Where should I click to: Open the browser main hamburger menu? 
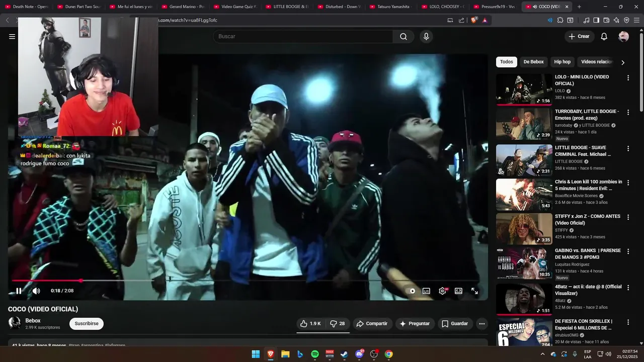click(636, 20)
